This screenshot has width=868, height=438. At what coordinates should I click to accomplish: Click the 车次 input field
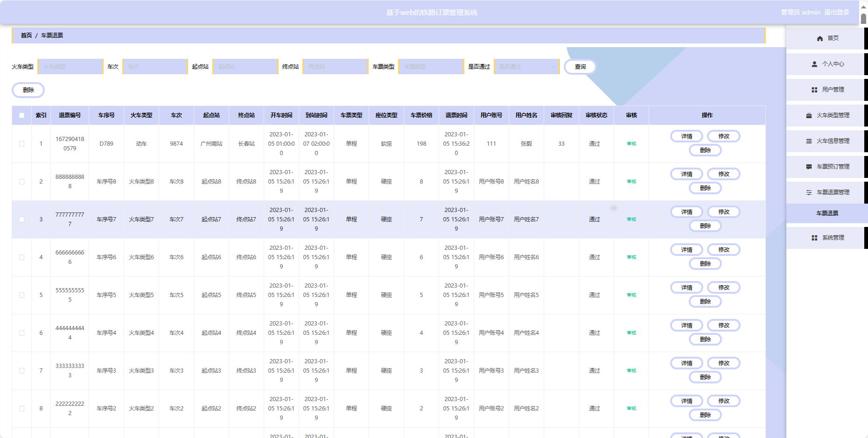(155, 67)
